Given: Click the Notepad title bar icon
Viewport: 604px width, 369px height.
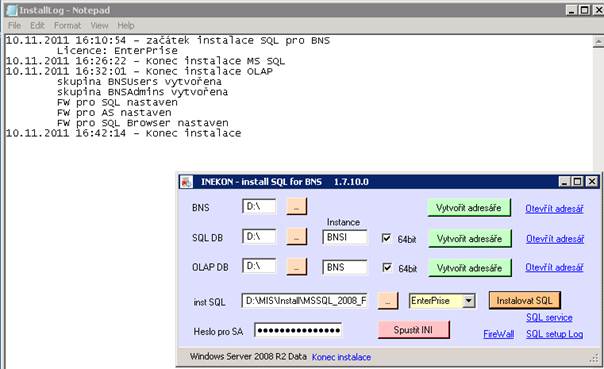Looking at the screenshot, I should click(12, 10).
